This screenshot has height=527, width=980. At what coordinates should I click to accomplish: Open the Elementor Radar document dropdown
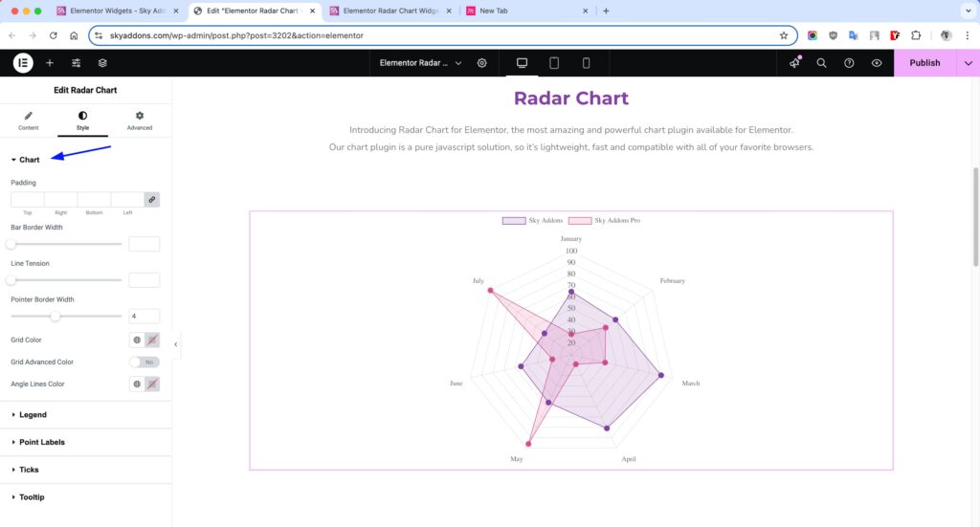pyautogui.click(x=420, y=63)
